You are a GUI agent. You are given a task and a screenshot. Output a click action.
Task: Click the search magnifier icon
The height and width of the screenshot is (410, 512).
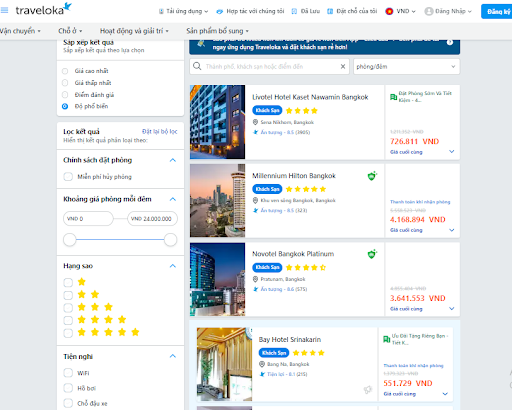point(197,66)
